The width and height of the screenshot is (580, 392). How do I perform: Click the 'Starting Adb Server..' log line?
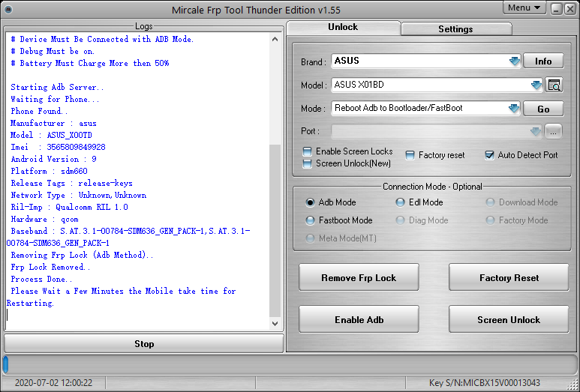pos(57,87)
